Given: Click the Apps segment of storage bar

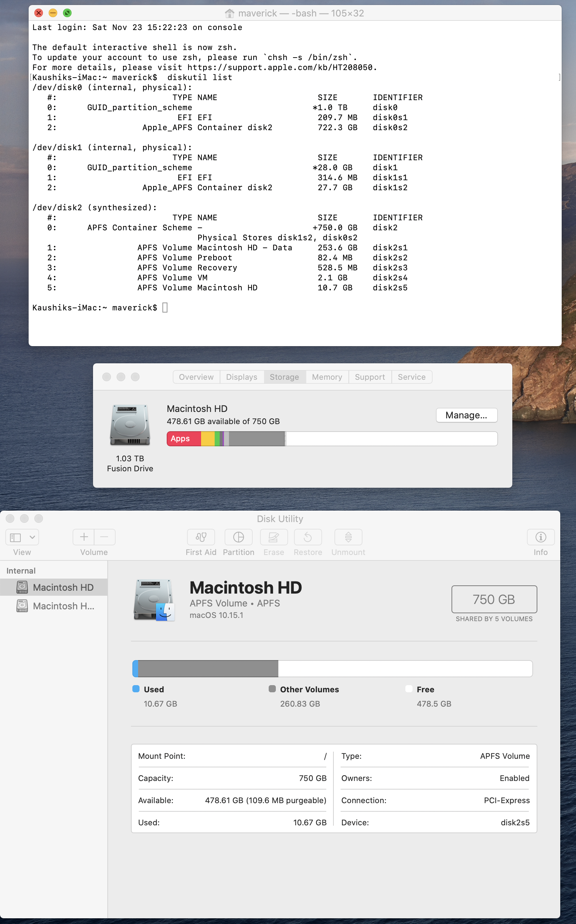Looking at the screenshot, I should pyautogui.click(x=184, y=439).
